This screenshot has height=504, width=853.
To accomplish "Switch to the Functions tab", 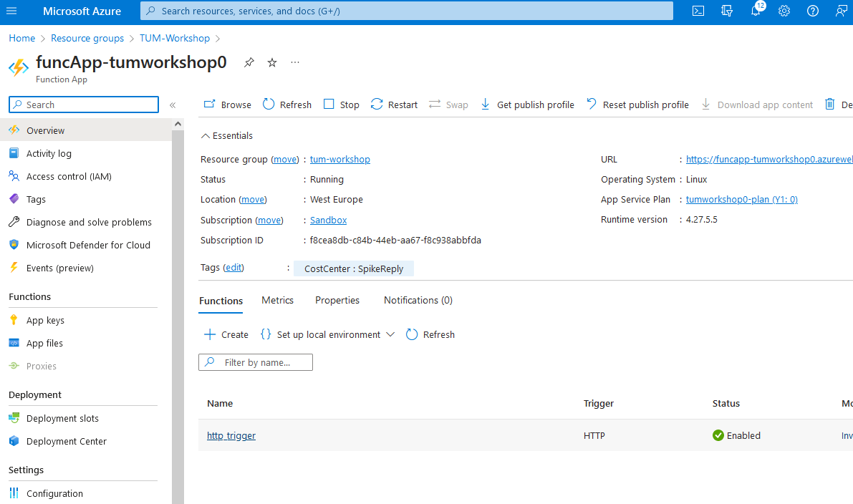I will [221, 301].
